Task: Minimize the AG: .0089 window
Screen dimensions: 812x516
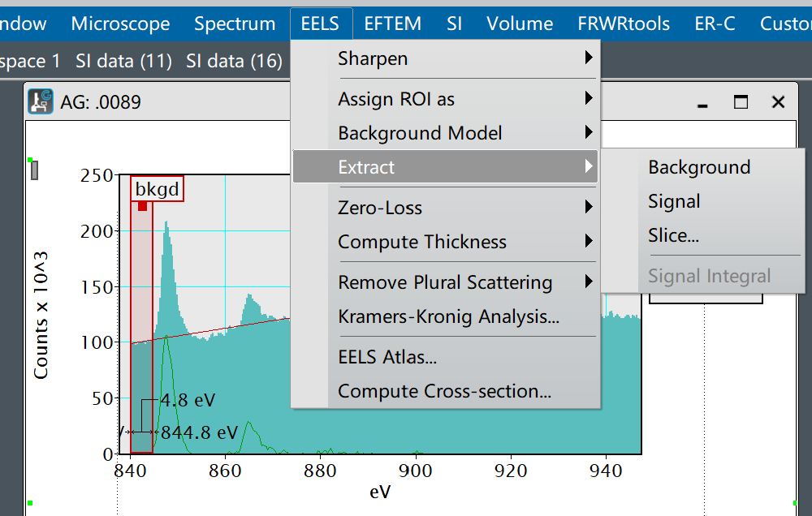Action: 702,102
